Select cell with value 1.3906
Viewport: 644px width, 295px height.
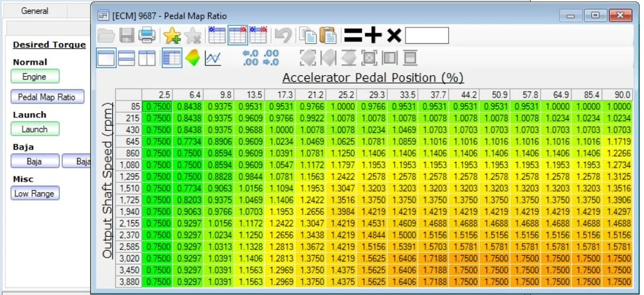point(617,200)
